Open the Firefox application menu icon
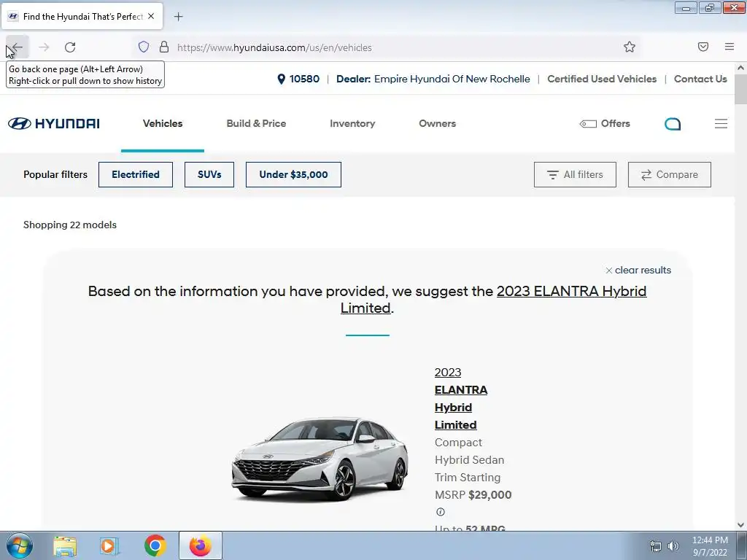Screen dimensions: 747x560 pyautogui.click(x=729, y=47)
